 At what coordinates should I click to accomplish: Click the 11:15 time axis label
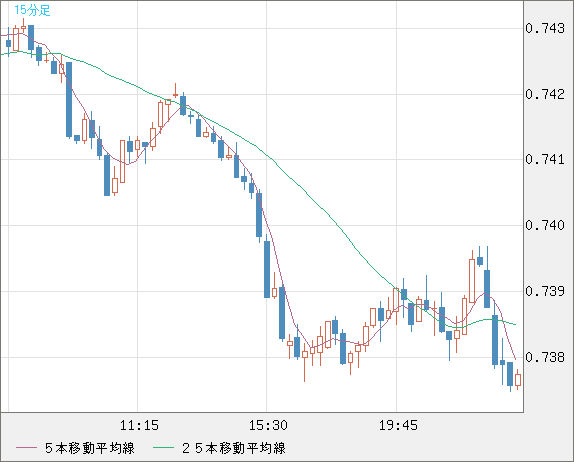139,425
